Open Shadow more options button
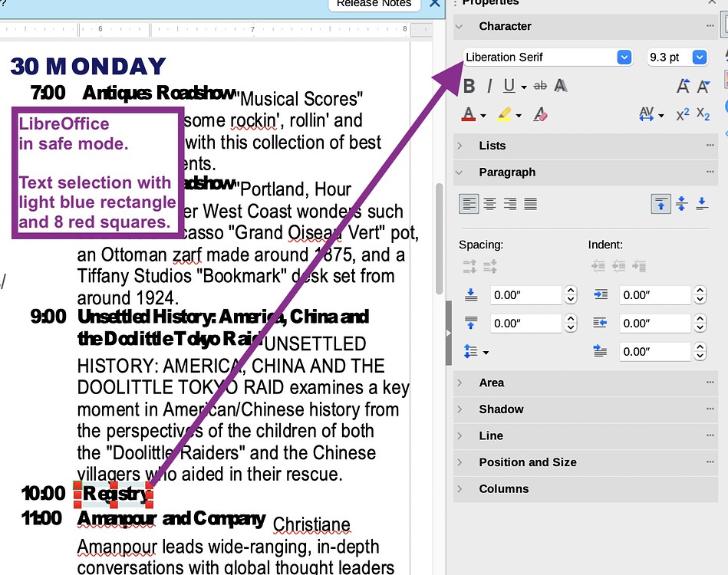The image size is (728, 575). coord(710,409)
